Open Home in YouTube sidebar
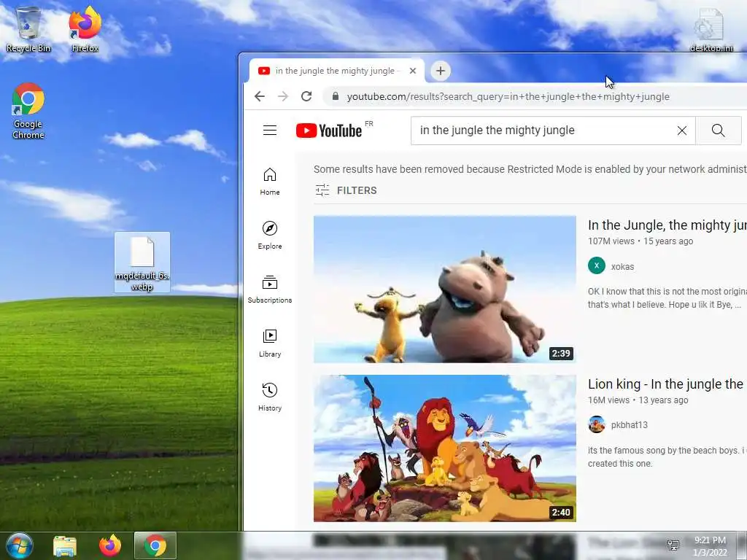 click(x=270, y=182)
